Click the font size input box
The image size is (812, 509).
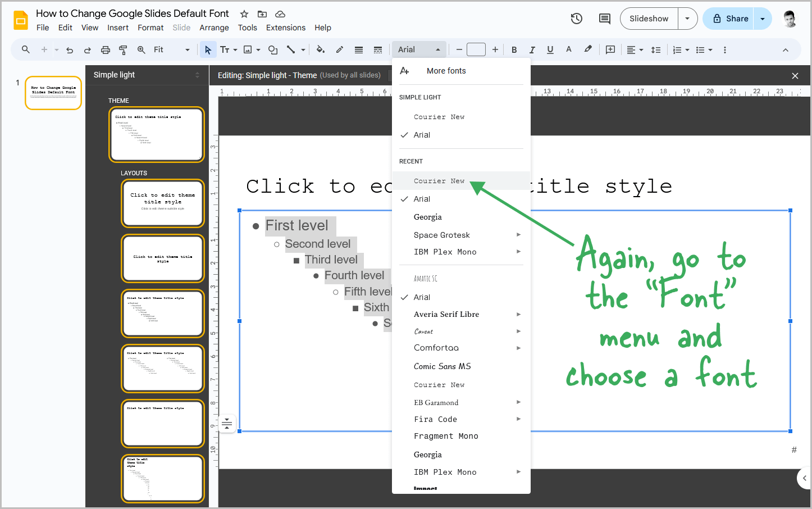[476, 50]
